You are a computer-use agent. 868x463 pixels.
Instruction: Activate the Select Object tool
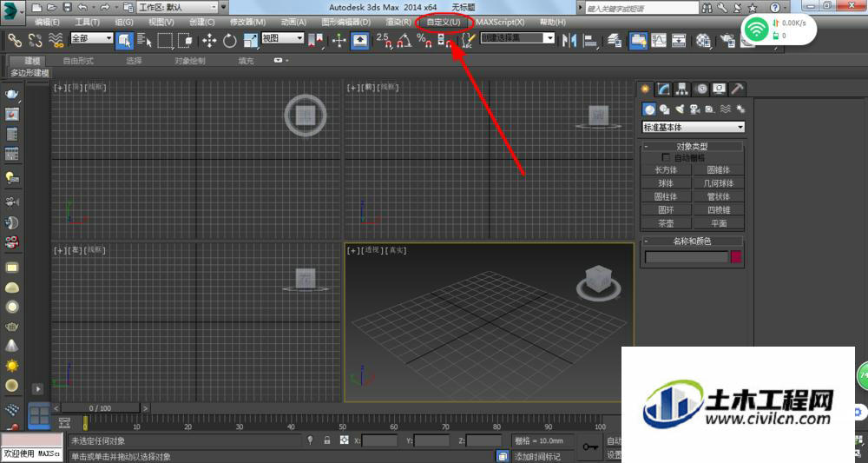pos(124,41)
